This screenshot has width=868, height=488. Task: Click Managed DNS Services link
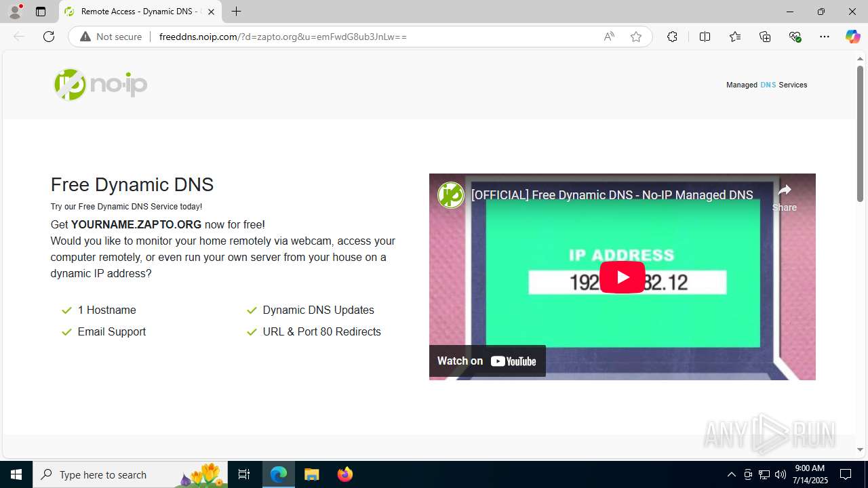[x=766, y=85]
